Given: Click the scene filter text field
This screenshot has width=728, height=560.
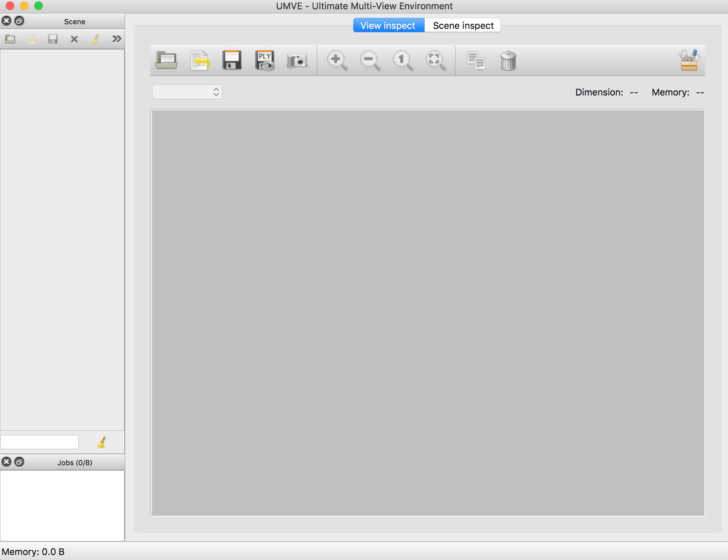Looking at the screenshot, I should click(40, 442).
